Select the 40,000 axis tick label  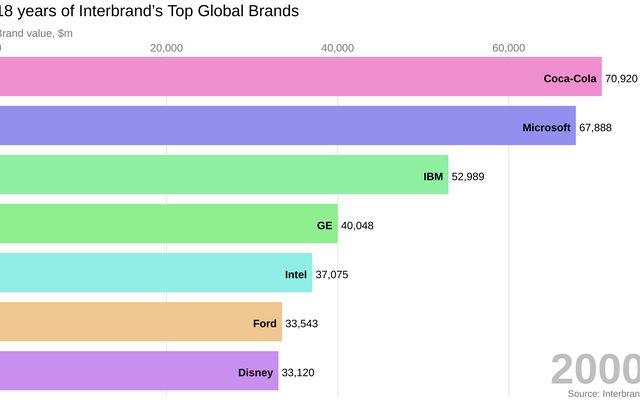click(338, 48)
